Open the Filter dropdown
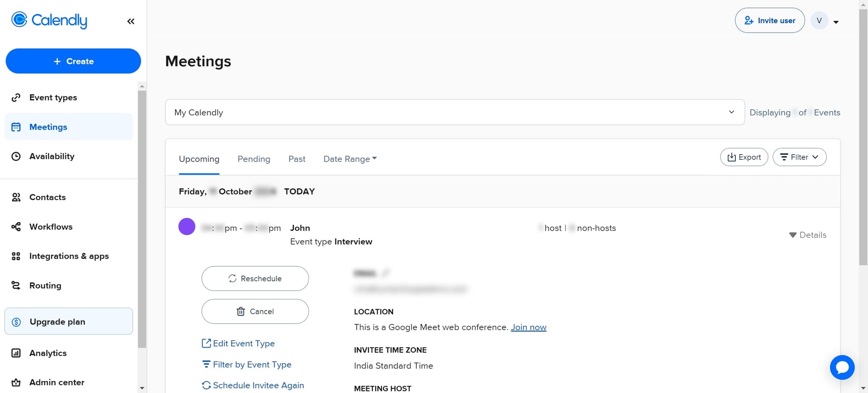Viewport: 868px width, 393px height. [x=799, y=157]
